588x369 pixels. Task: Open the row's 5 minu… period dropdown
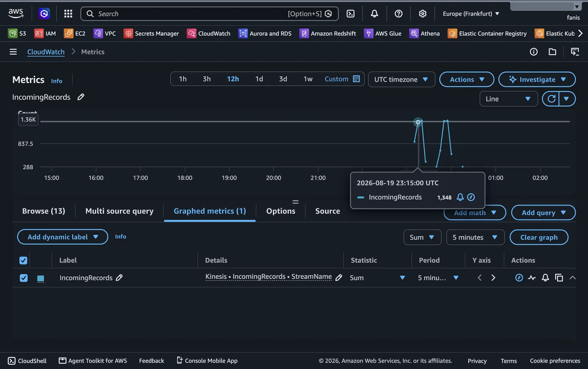point(438,278)
